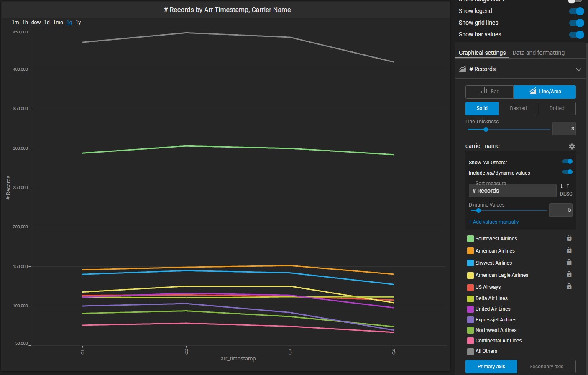The image size is (588, 375).
Task: Click the Delta Air Lines color swatch
Action: click(470, 298)
